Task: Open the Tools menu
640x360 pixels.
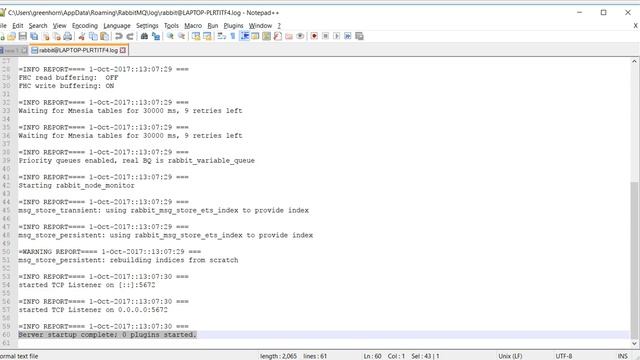Action: pyautogui.click(x=171, y=25)
